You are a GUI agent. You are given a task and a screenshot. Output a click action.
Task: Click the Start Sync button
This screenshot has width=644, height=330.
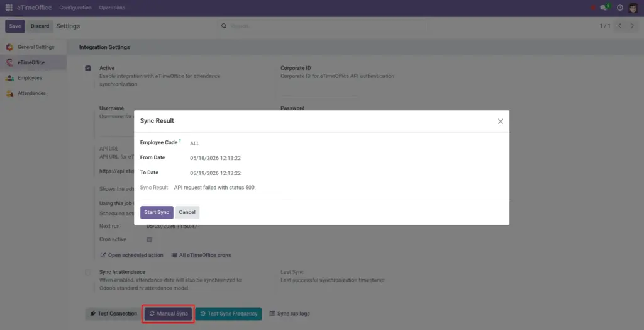157,212
